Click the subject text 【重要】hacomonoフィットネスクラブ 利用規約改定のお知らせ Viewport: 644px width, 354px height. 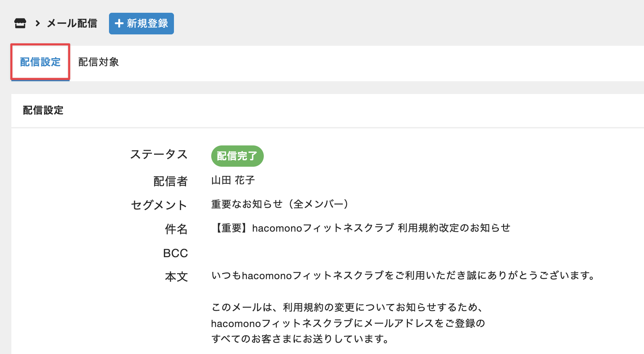click(361, 228)
